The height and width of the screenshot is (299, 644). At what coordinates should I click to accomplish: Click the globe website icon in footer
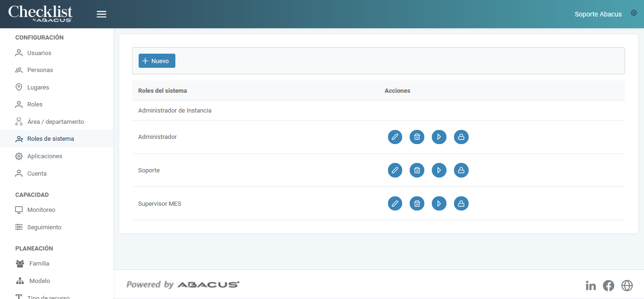coord(627,285)
